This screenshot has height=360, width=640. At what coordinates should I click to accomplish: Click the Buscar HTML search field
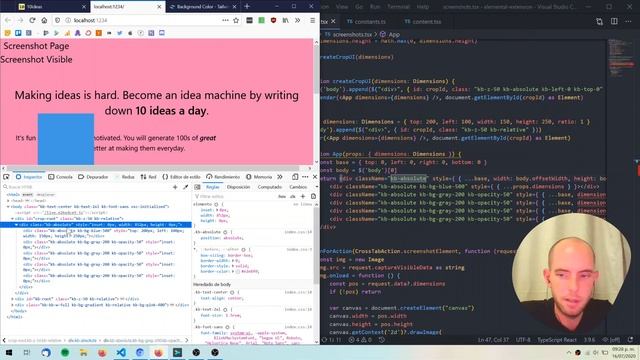(86, 187)
